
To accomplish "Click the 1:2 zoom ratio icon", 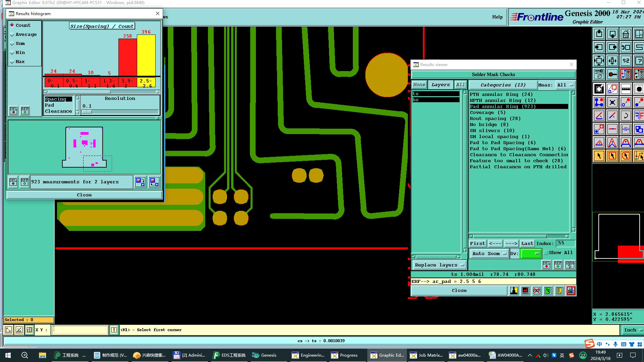I will 626,61.
